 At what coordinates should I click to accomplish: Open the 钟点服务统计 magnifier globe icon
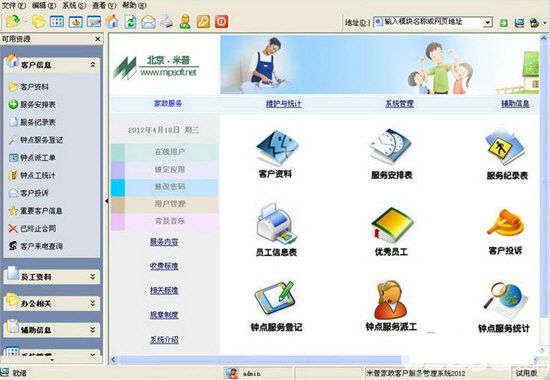[505, 300]
